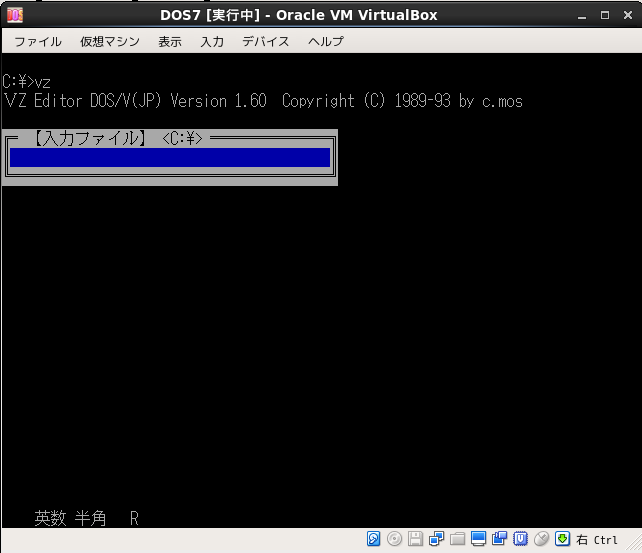Click the CPU virtualization chip icon
The height and width of the screenshot is (553, 642).
pos(520,539)
